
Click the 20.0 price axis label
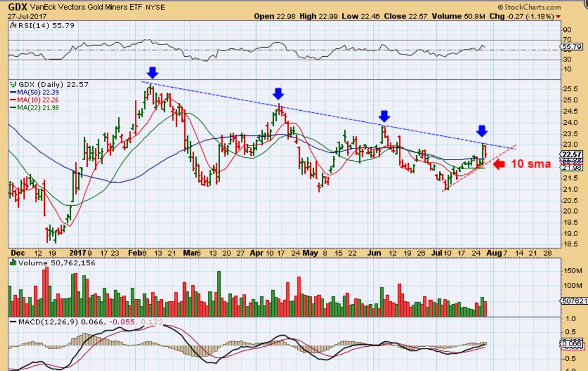coord(570,211)
